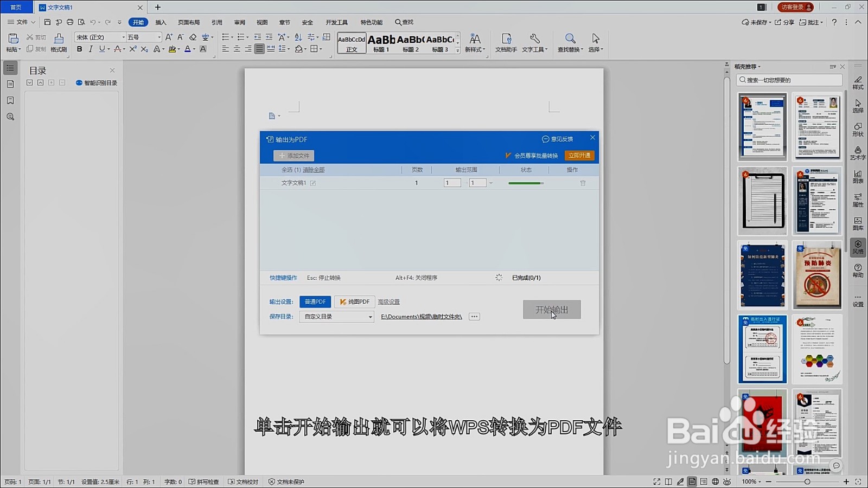Click the 格式刷 (Format Painter) icon
The width and height of the screenshot is (868, 488).
coord(59,43)
